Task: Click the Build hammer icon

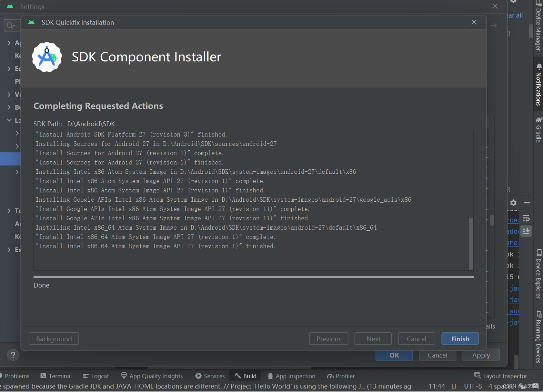Action: [238, 375]
